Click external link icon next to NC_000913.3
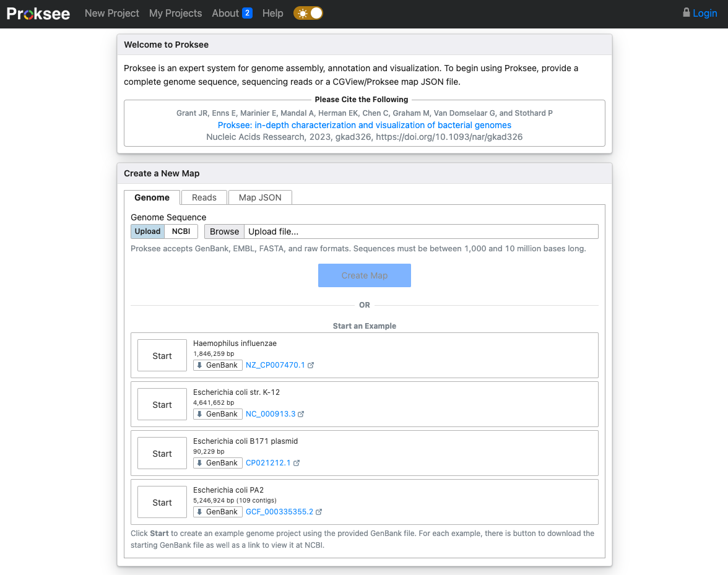 [x=301, y=414]
